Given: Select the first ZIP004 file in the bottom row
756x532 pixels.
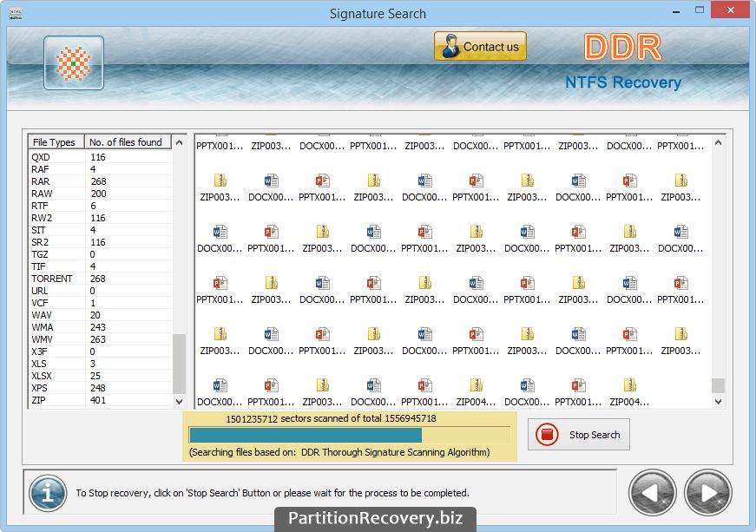Looking at the screenshot, I should tap(476, 393).
